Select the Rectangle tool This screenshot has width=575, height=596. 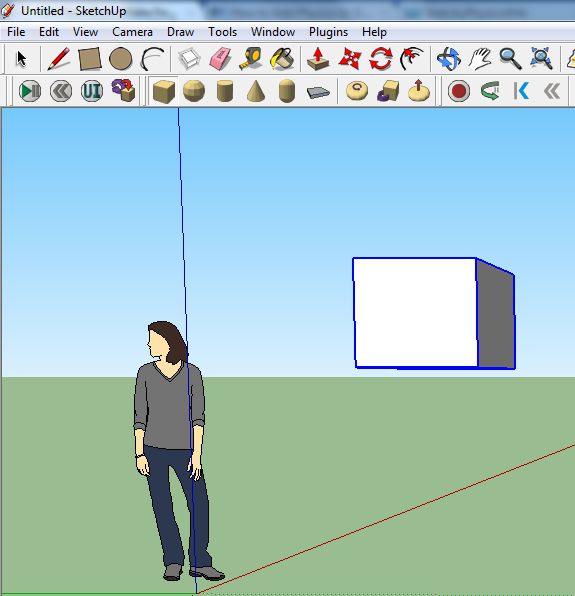click(x=90, y=59)
